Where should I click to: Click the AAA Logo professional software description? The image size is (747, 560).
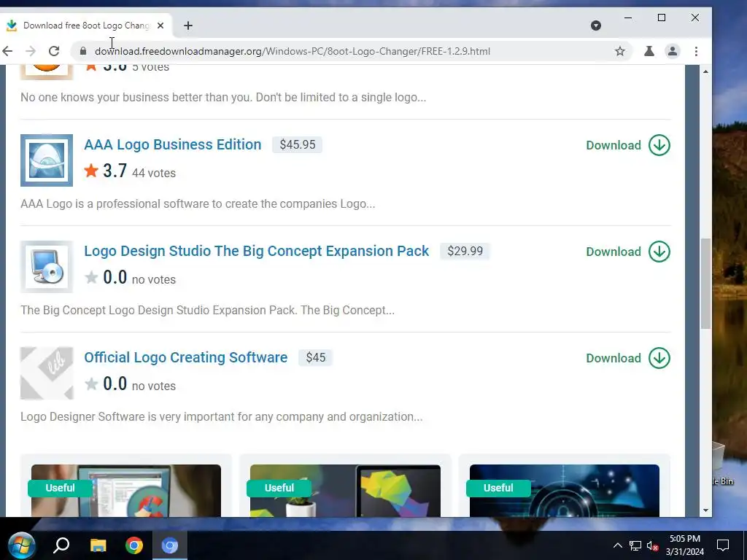pos(198,204)
